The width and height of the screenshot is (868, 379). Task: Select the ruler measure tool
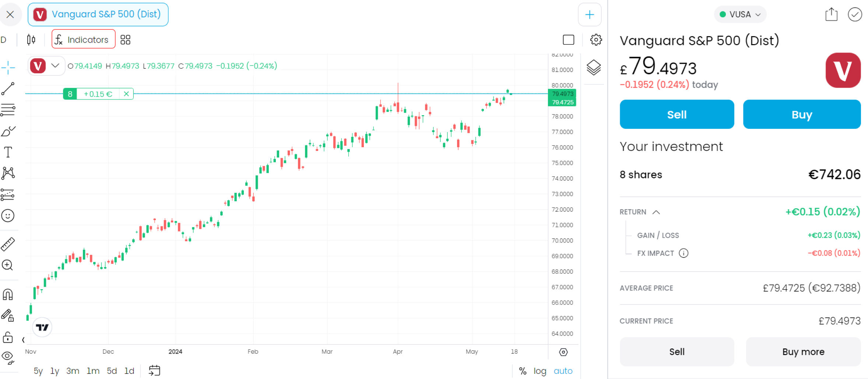click(8, 244)
